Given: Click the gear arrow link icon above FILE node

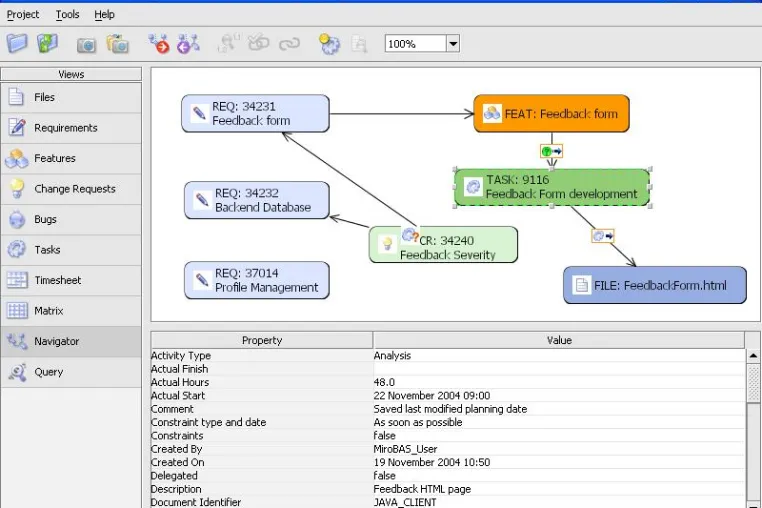Looking at the screenshot, I should [603, 236].
